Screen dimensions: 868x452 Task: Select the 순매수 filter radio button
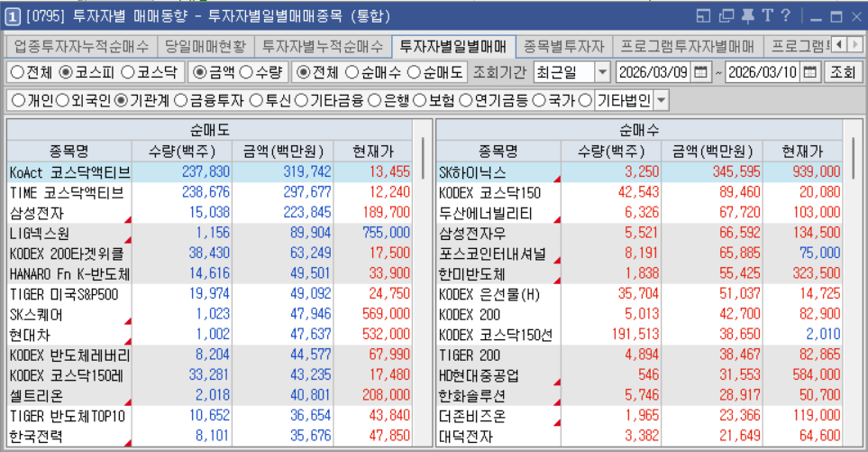[352, 72]
